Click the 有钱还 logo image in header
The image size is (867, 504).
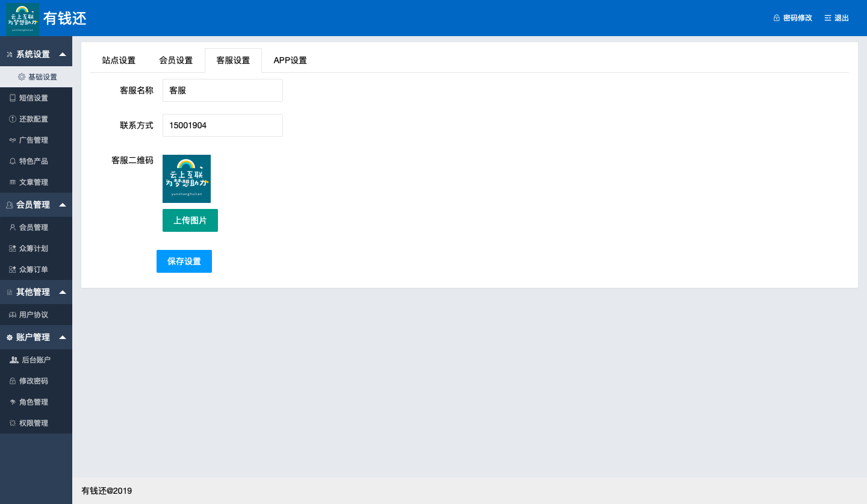[22, 19]
